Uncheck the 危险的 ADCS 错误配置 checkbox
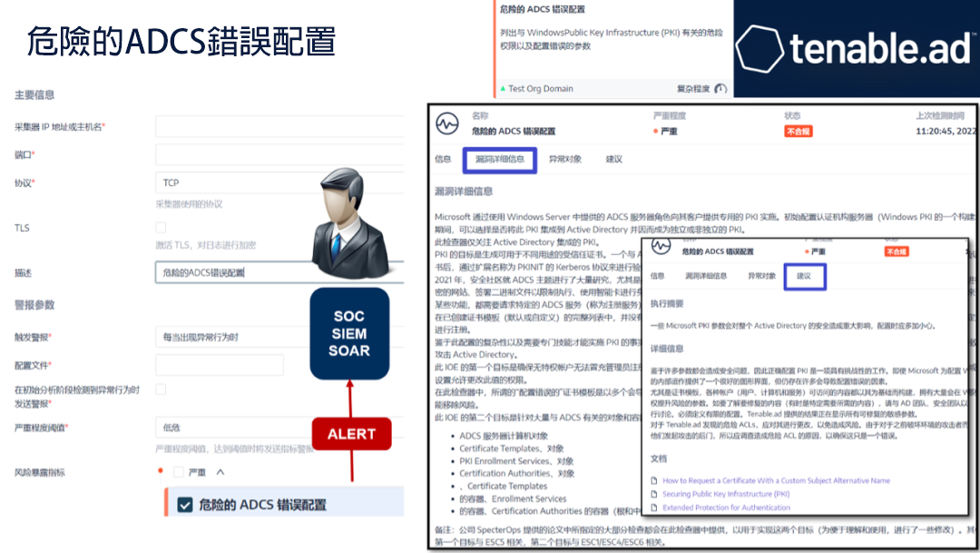The image size is (980, 553). 185,505
